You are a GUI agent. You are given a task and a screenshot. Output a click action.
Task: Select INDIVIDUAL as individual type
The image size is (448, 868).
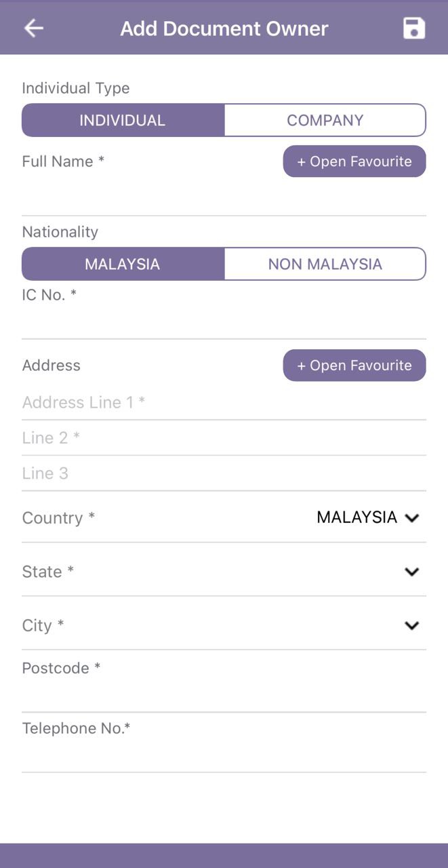(123, 120)
